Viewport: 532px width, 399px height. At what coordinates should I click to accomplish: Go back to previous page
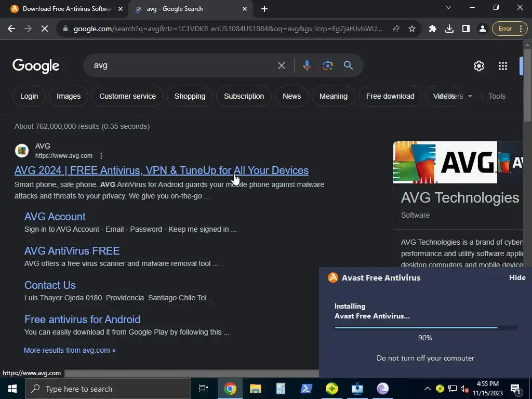(11, 29)
